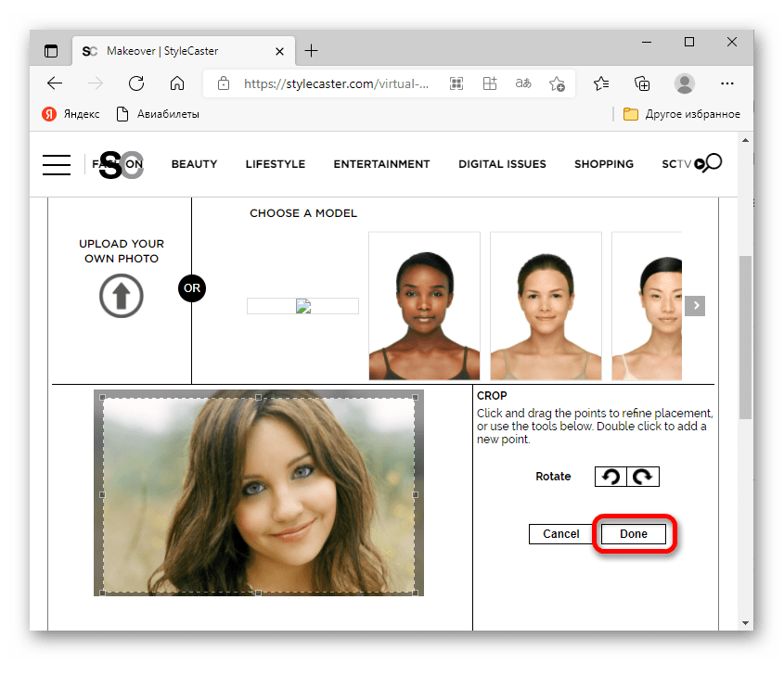
Task: Open the browser home page
Action: (177, 83)
